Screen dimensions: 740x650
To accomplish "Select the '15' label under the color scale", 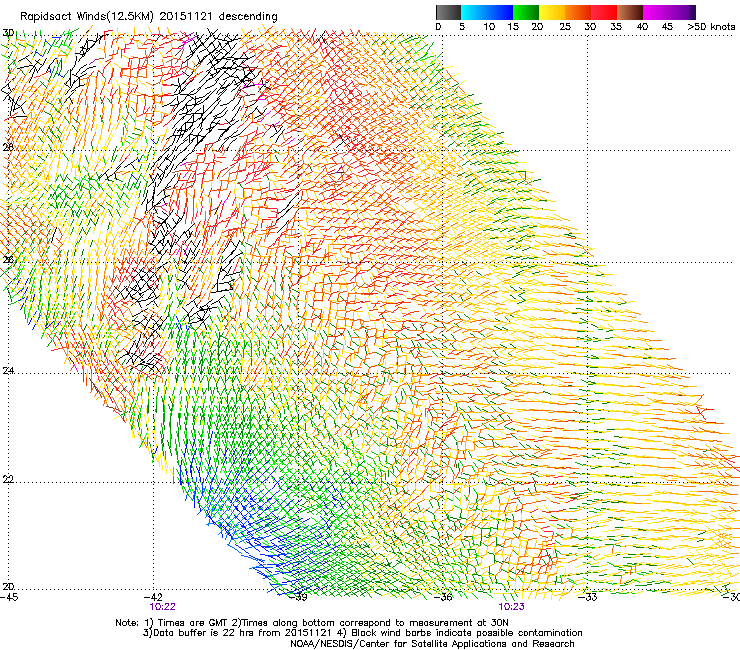I will 513,27.
